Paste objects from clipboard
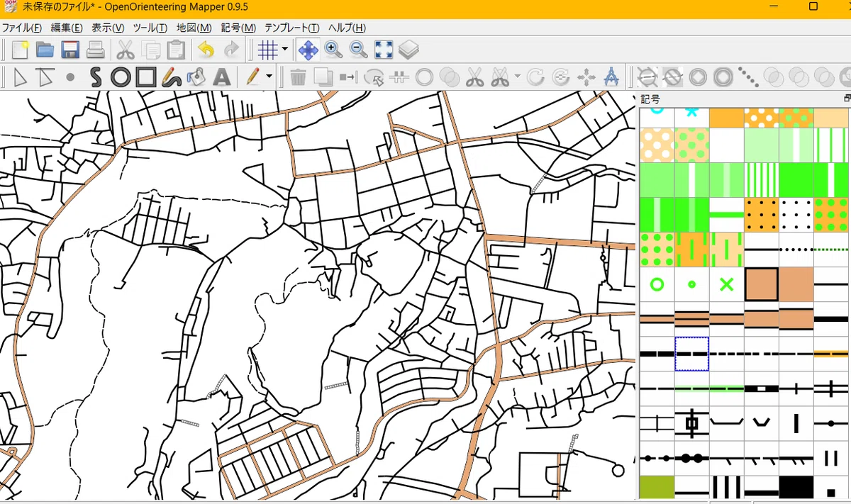The height and width of the screenshot is (504, 851). (176, 50)
